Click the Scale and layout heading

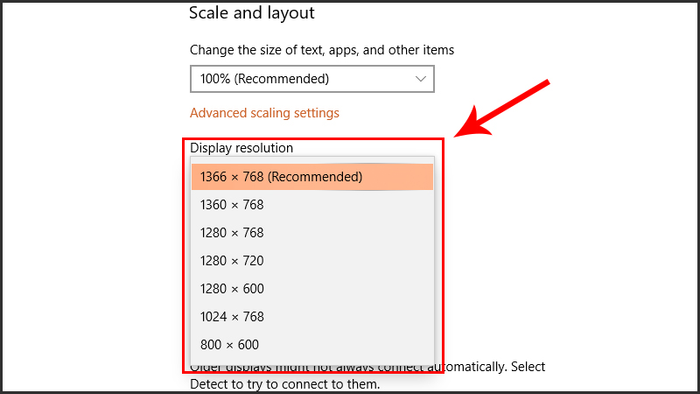click(x=252, y=13)
